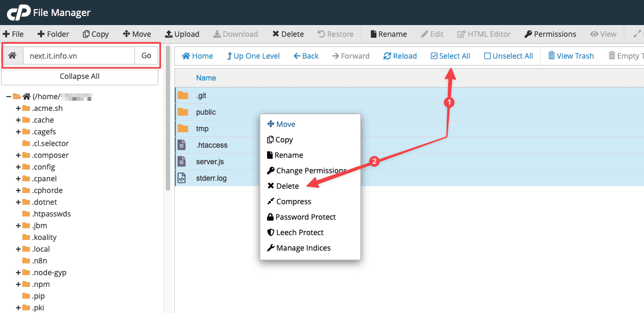Open the Permissions tool from the toolbar
This screenshot has height=313, width=644.
(550, 34)
